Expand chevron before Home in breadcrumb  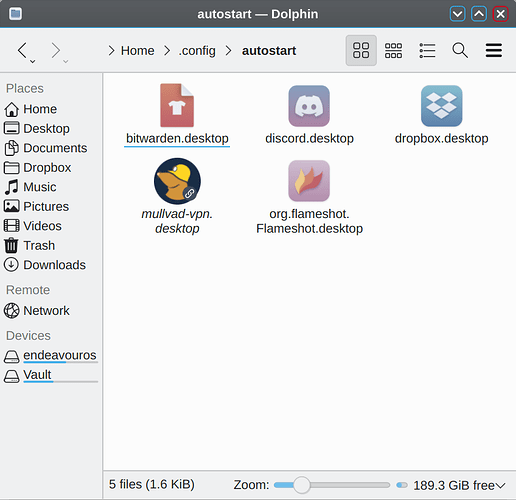[111, 51]
